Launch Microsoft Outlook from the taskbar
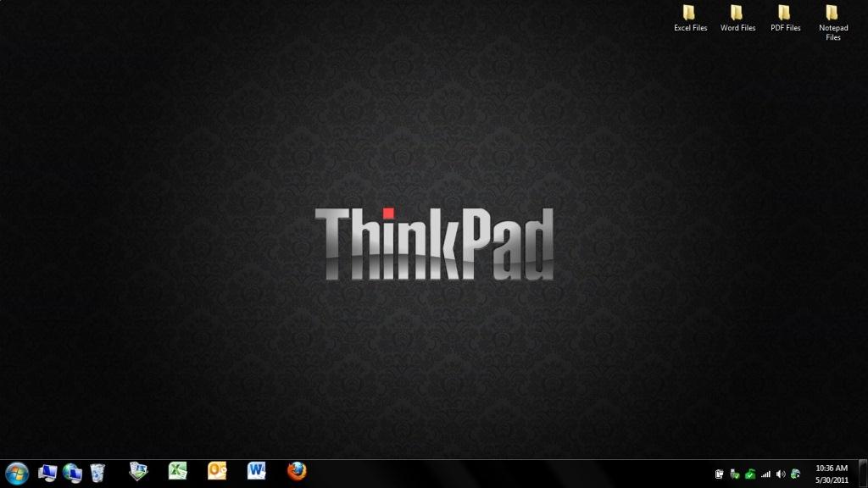Screen dimensions: 868x488 217,472
